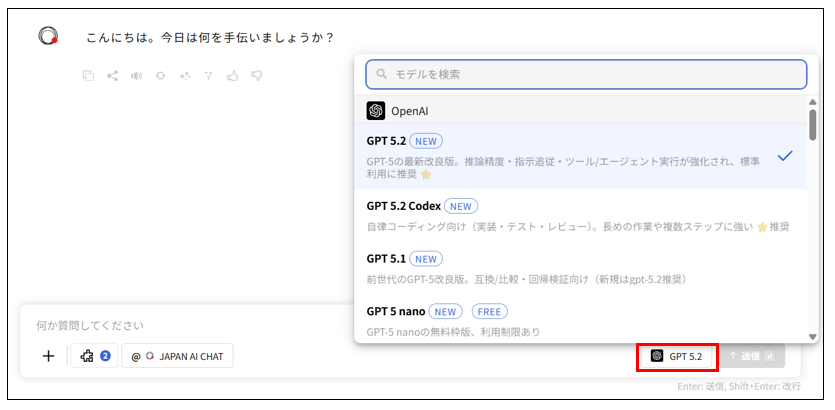Screen dimensions: 835x410
Task: Click the plus icon to add an attachment
Action: 48,356
